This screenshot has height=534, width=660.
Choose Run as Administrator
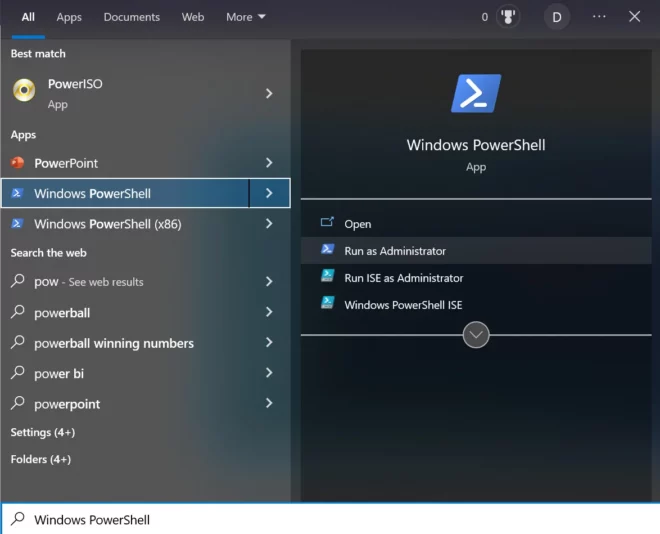pyautogui.click(x=476, y=251)
